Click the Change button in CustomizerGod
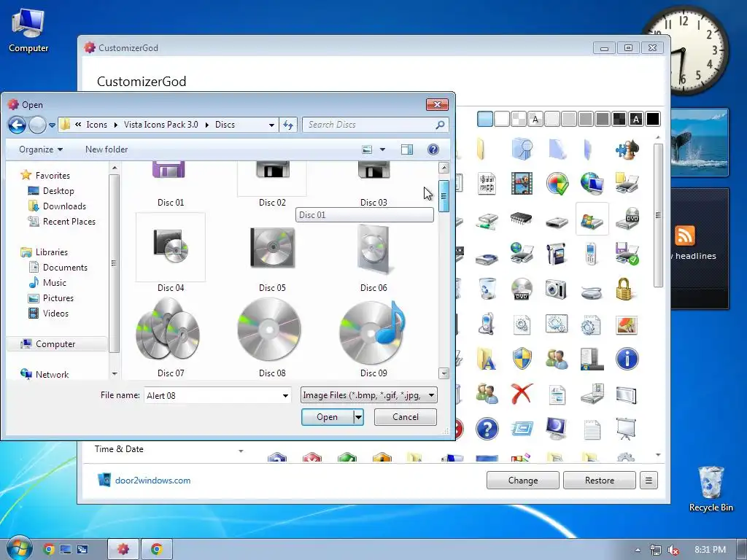Screen dimensions: 747x560 [522, 481]
